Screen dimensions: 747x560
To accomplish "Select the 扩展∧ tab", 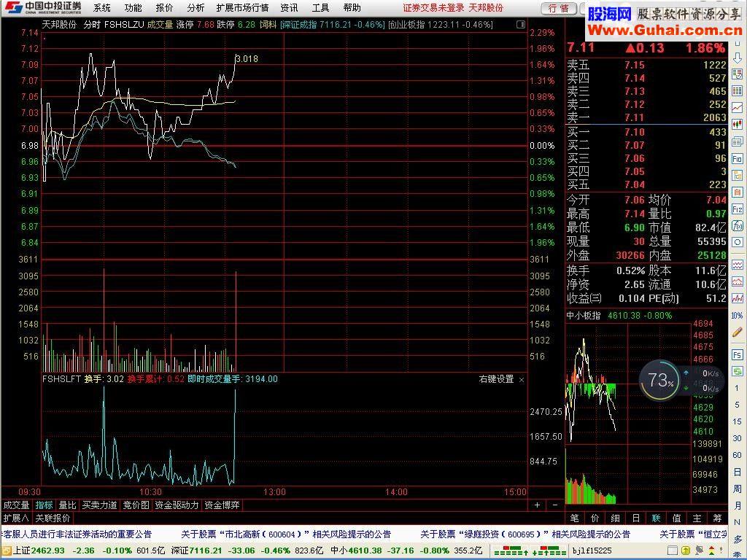I will [x=16, y=518].
